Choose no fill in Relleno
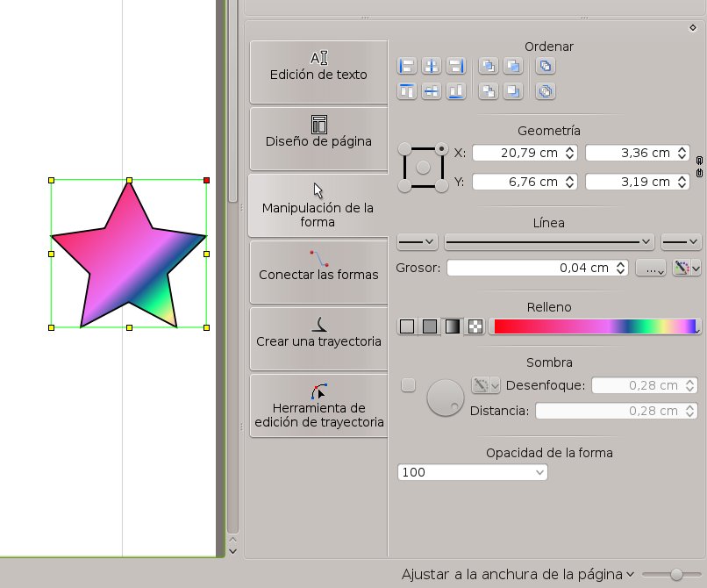 407,326
